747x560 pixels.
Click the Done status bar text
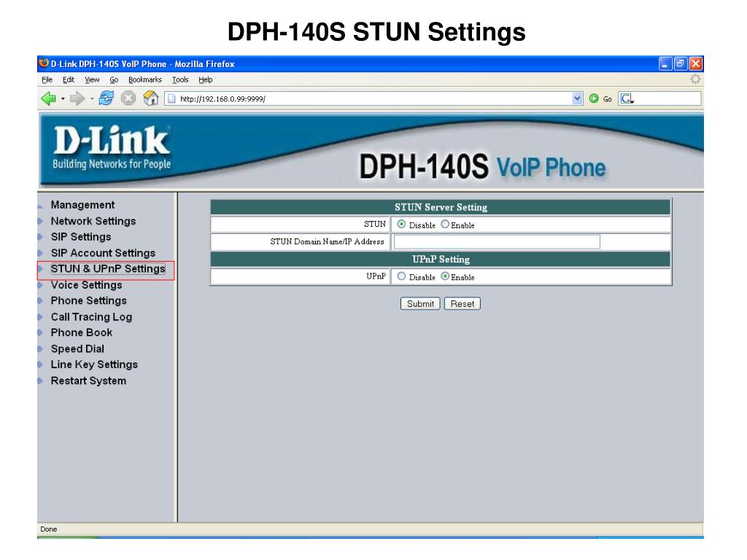[49, 529]
